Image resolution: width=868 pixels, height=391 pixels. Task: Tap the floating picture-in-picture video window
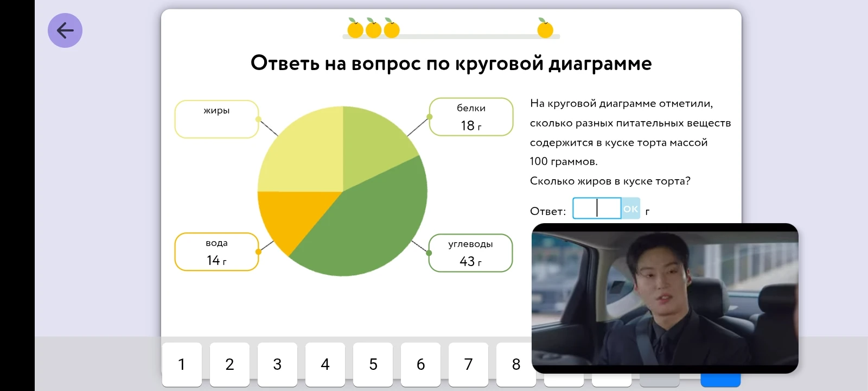coord(665,298)
